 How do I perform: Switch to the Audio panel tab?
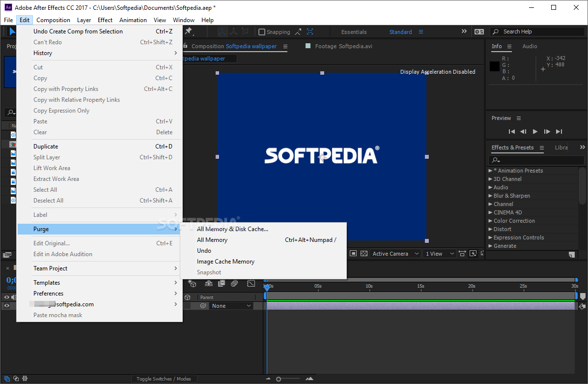coord(530,46)
